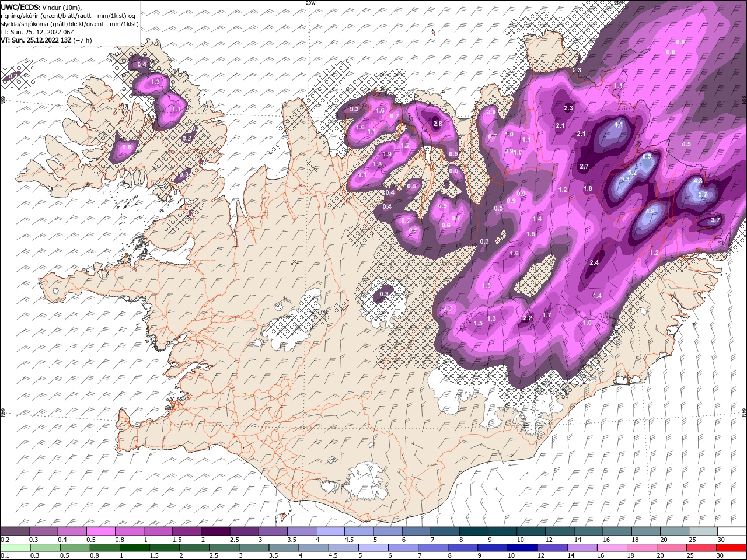The height and width of the screenshot is (560, 747).
Task: Pick upper legend pink swatch starting at 0.5
Action: [x=100, y=531]
